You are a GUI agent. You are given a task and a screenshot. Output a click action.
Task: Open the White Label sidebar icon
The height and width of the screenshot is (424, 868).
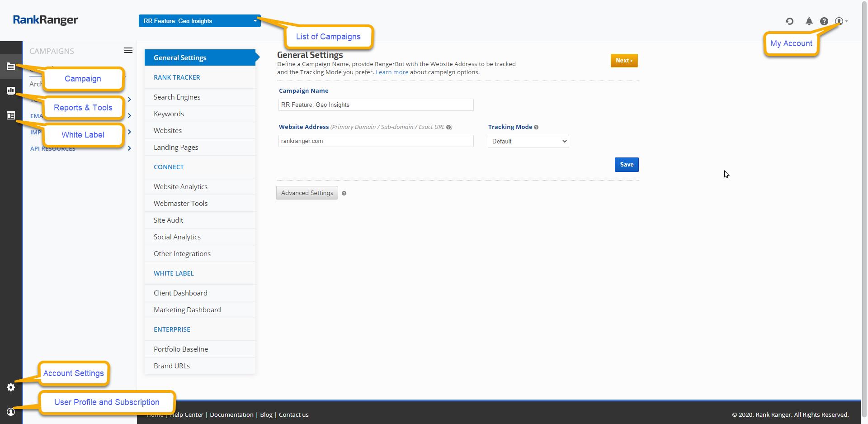coord(11,116)
